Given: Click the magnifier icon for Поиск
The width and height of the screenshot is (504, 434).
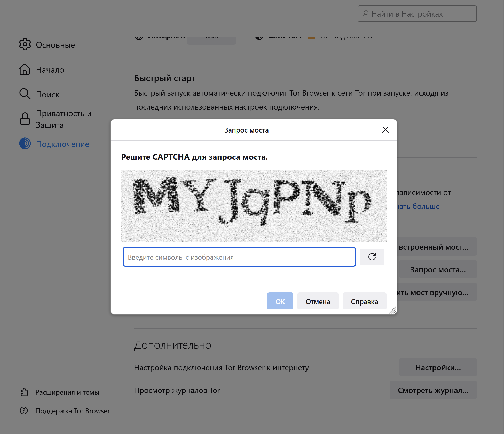Looking at the screenshot, I should (25, 94).
